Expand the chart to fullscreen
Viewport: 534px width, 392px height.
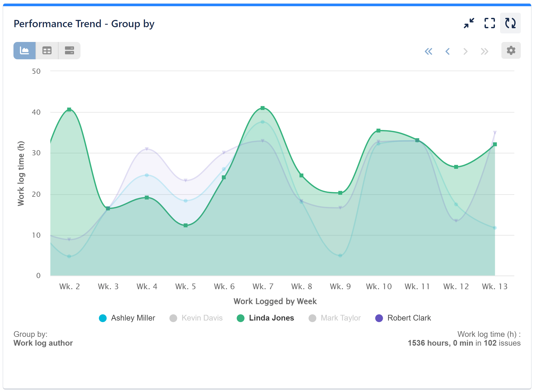point(489,23)
